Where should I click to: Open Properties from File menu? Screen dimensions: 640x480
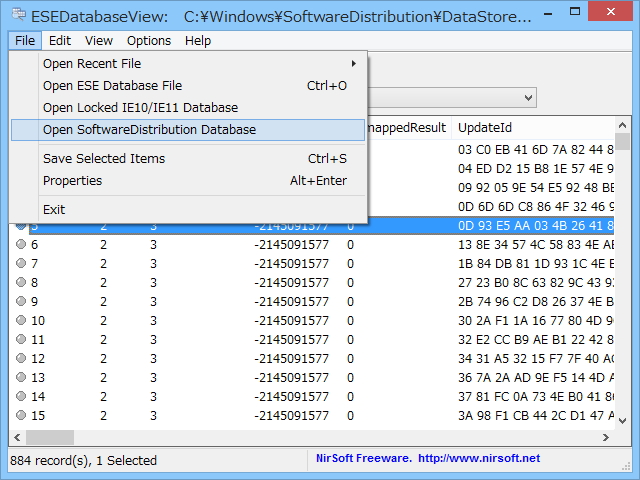click(188, 180)
